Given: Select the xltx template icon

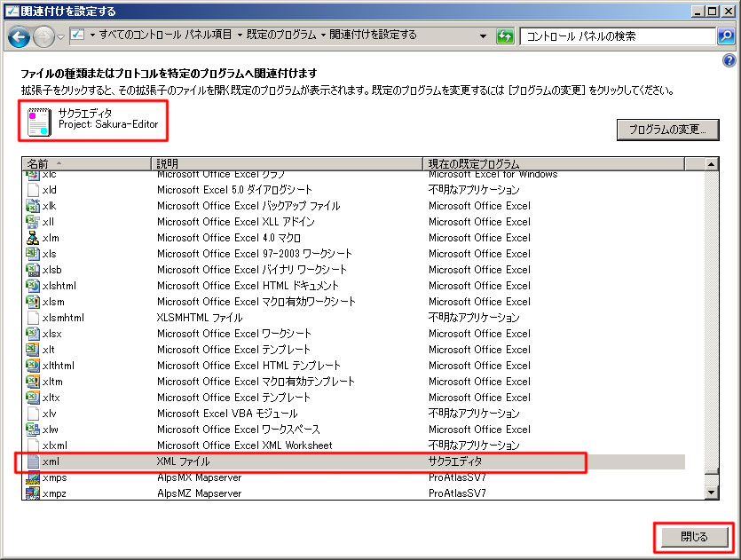Looking at the screenshot, I should tap(33, 398).
